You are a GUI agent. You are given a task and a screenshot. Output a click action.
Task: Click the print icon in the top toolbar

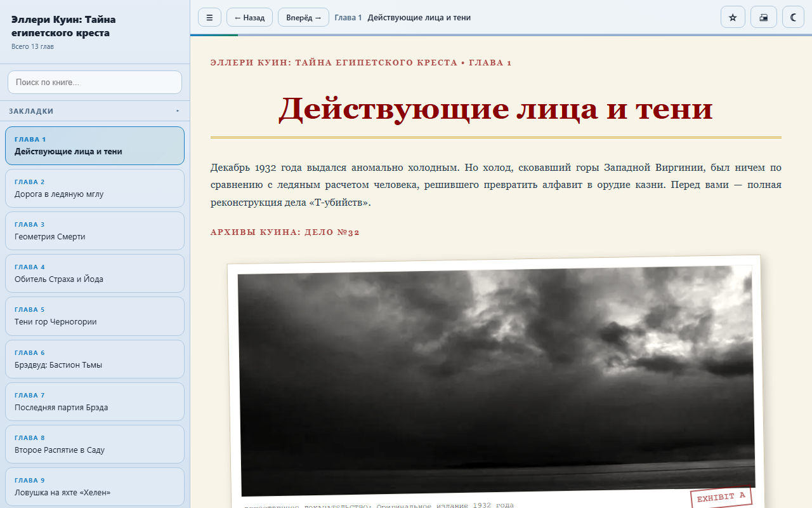[x=764, y=17]
